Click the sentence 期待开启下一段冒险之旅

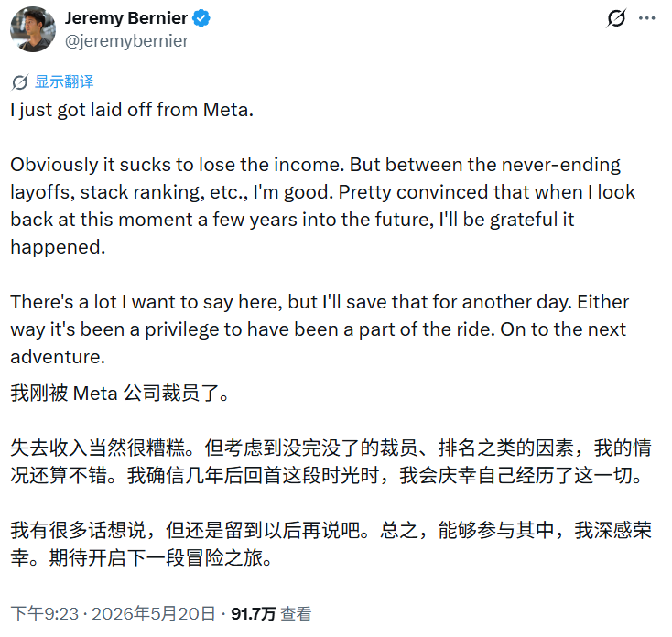click(x=161, y=557)
